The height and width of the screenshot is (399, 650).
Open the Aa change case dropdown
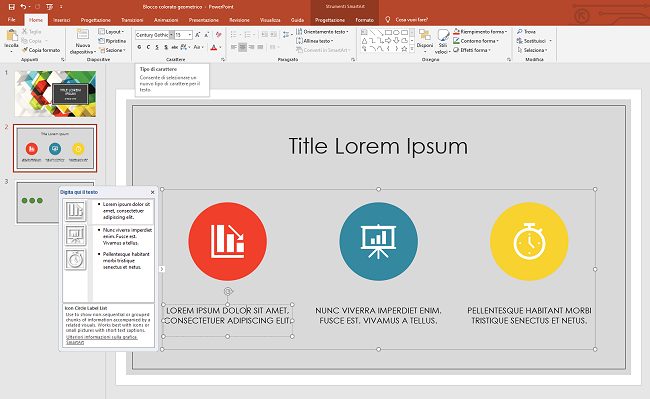[198, 47]
